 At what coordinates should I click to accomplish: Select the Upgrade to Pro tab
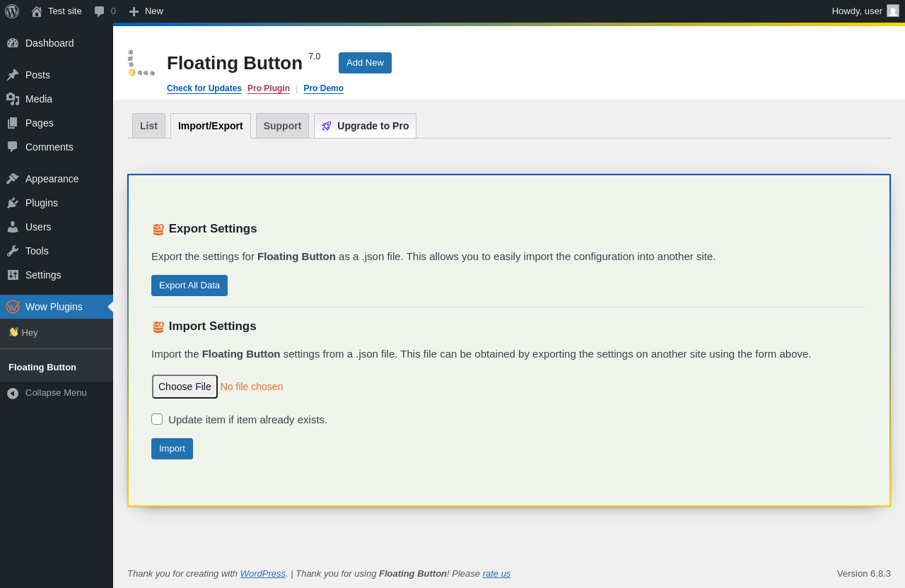[x=365, y=126]
